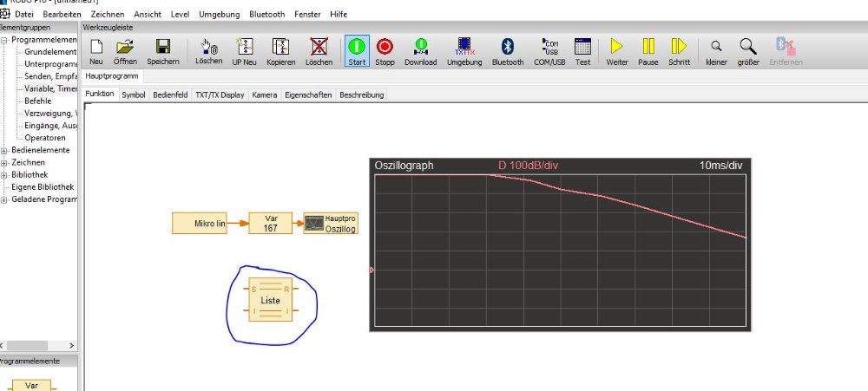The height and width of the screenshot is (391, 868).
Task: Select Operatoren tree item
Action: (x=45, y=138)
